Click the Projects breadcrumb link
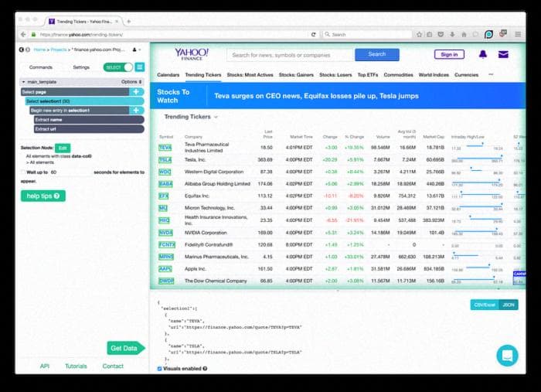 (x=59, y=49)
